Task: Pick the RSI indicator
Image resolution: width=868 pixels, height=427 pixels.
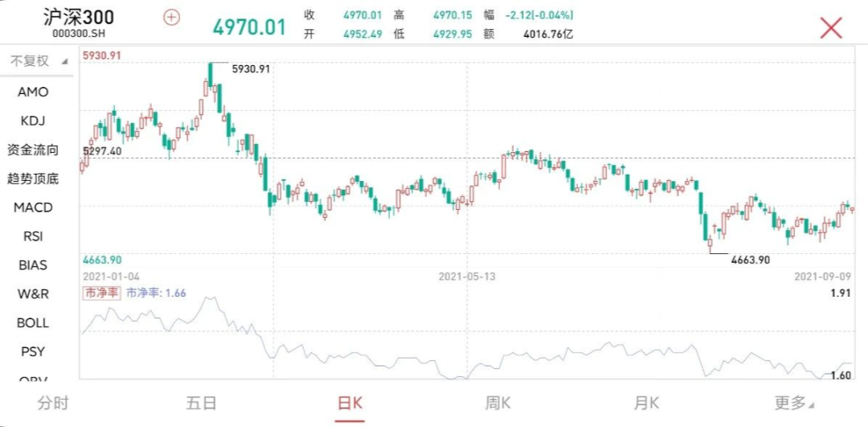Action: (x=33, y=236)
